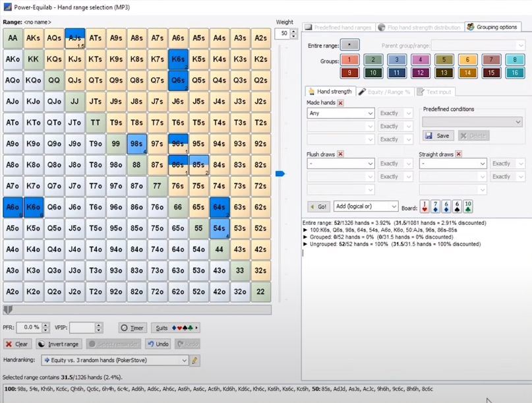Click the Jack of hearts board card
Image resolution: width=532 pixels, height=403 pixels.
pos(425,206)
